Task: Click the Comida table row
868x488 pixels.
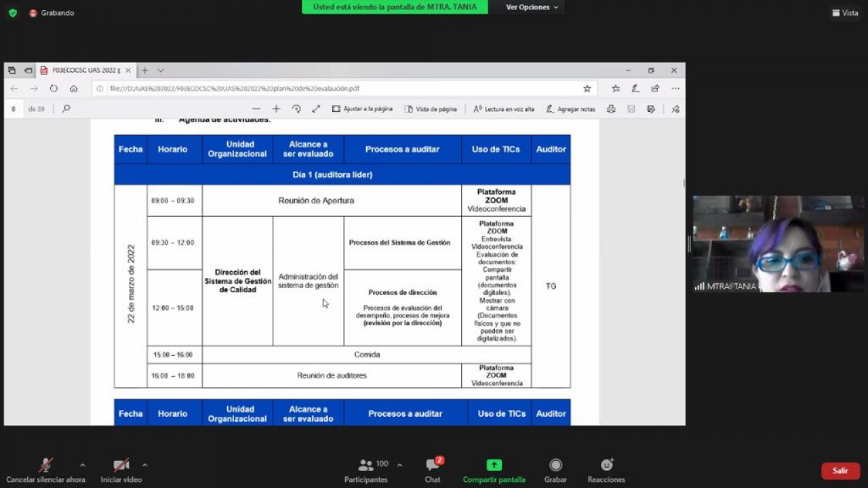Action: click(367, 354)
